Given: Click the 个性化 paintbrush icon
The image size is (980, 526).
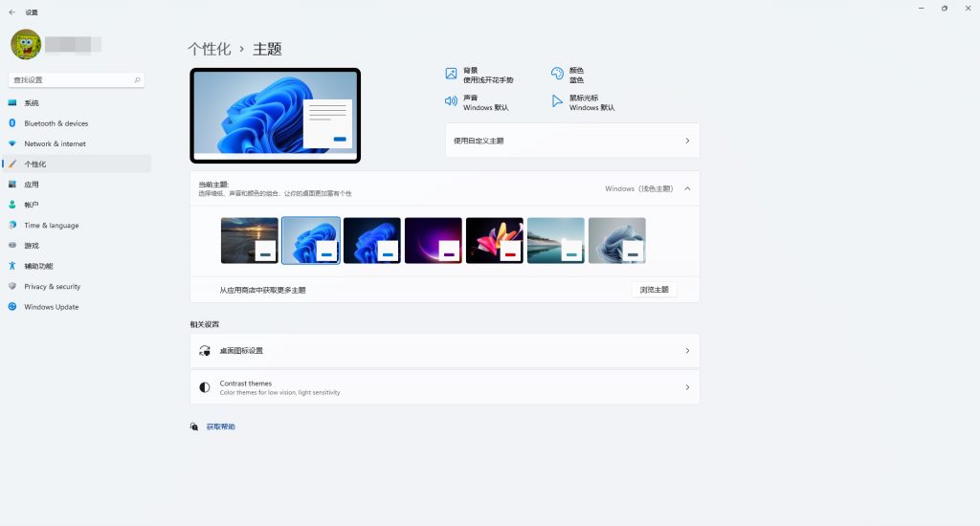Looking at the screenshot, I should [x=11, y=164].
